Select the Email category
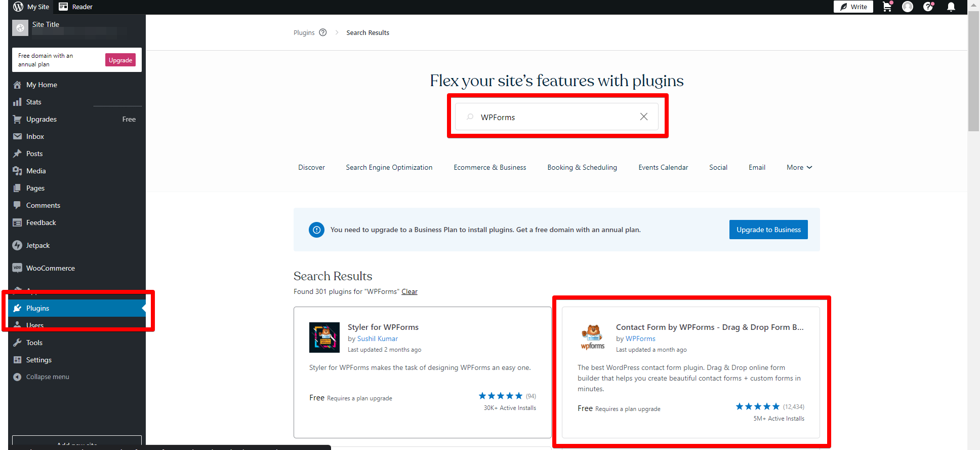Image resolution: width=980 pixels, height=450 pixels. click(757, 167)
